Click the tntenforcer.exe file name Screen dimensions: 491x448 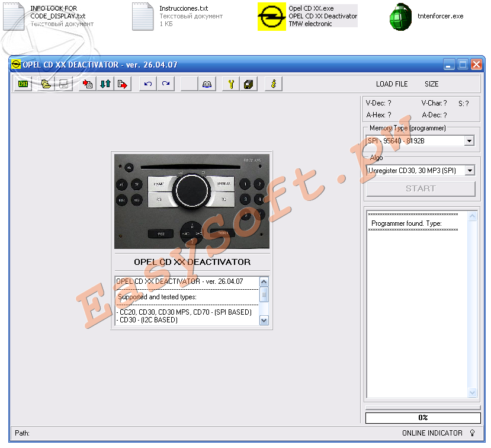pyautogui.click(x=440, y=16)
